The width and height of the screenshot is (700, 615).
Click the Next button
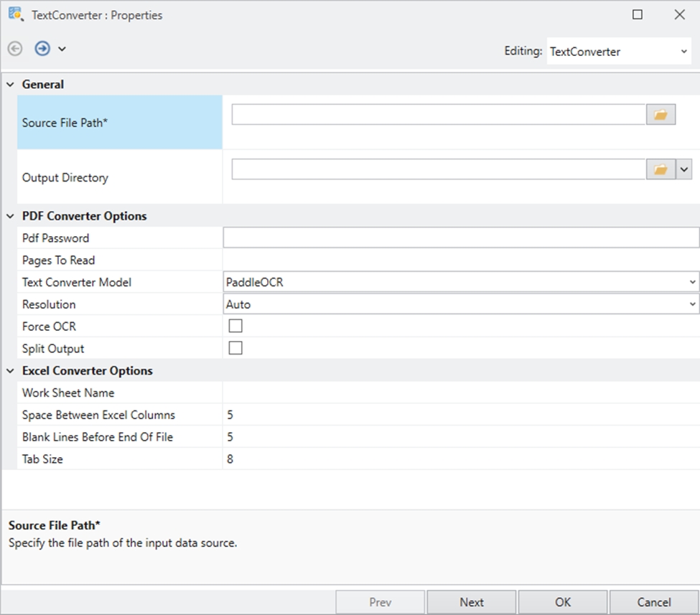pos(472,602)
